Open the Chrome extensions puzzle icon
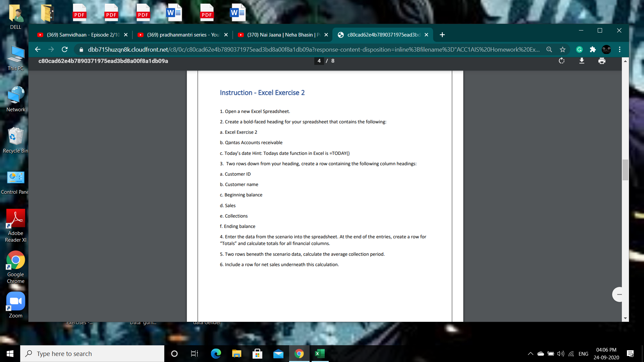The image size is (644, 362). 593,49
